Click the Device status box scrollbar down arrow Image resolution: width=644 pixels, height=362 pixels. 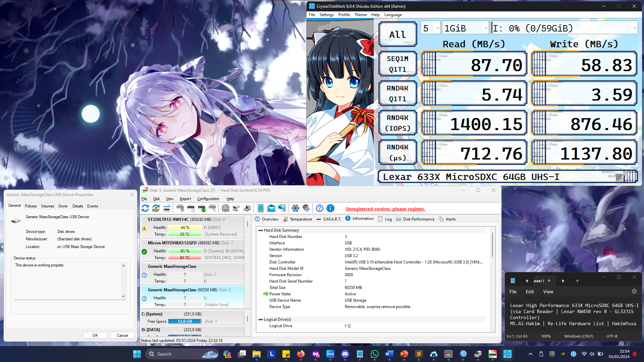tap(123, 297)
